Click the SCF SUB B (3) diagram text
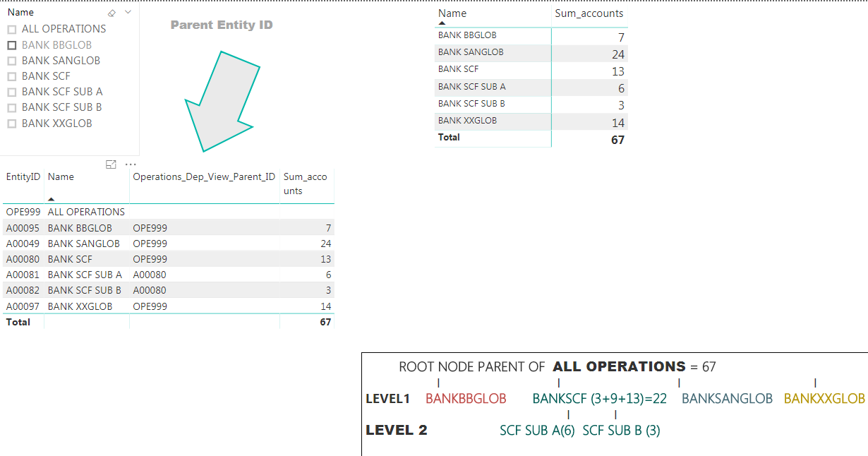 (621, 430)
